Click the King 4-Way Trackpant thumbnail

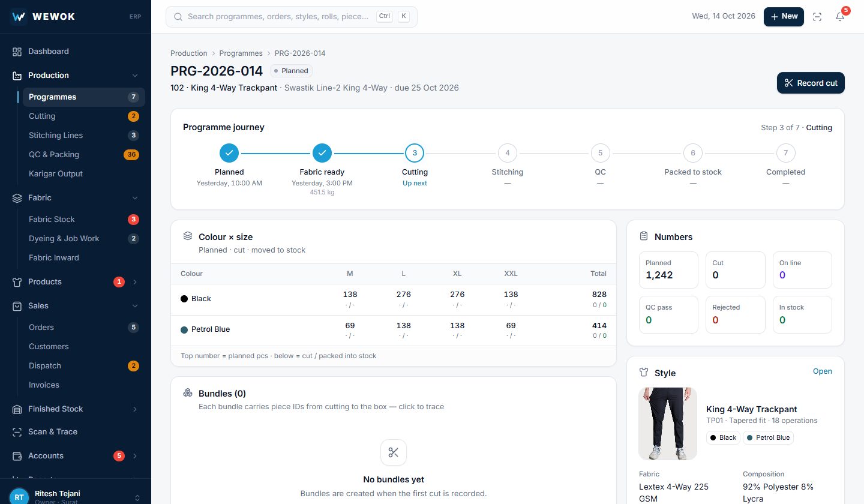point(668,424)
